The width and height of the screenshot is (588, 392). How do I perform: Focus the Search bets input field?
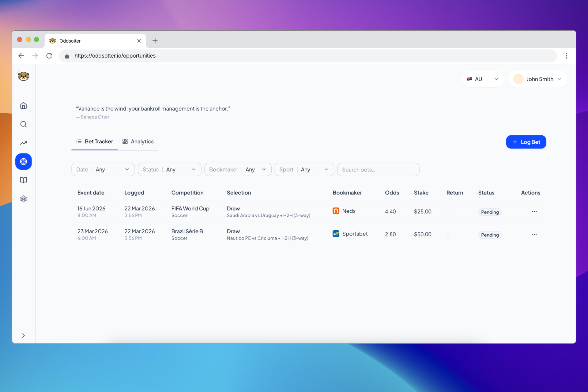click(x=378, y=169)
